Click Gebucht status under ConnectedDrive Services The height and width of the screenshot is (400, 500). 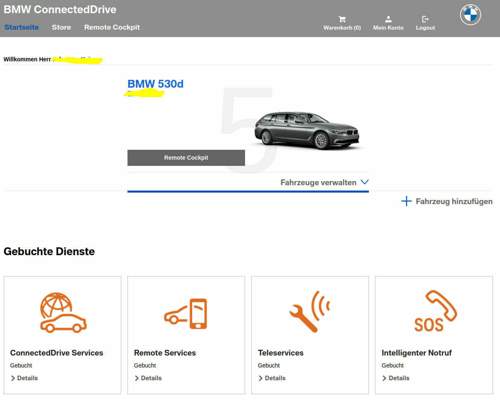(x=21, y=365)
